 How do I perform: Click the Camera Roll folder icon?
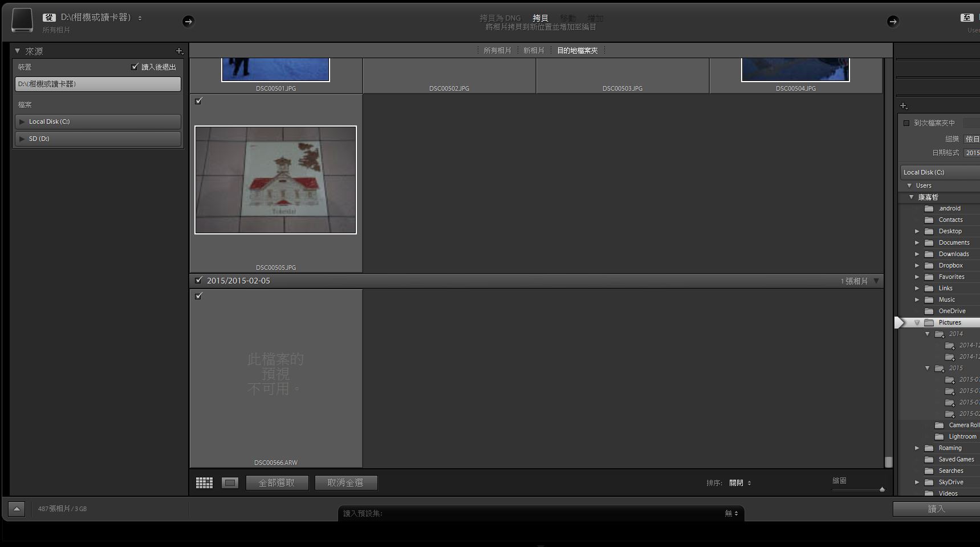(x=940, y=425)
